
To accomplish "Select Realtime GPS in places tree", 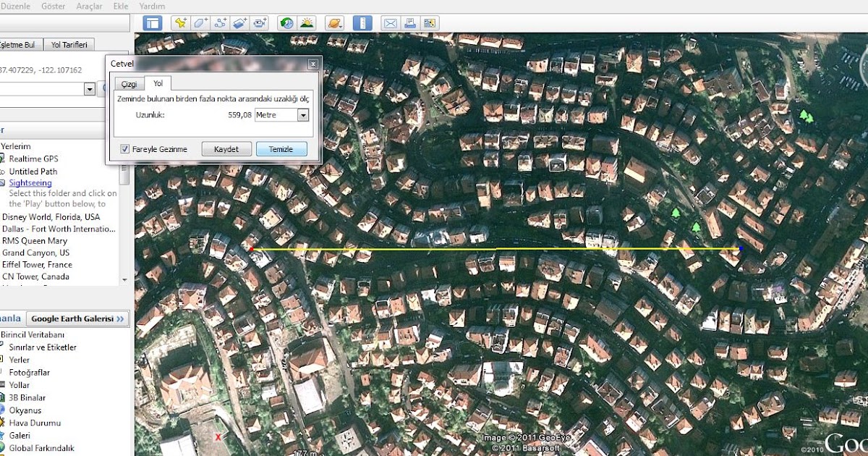I will pos(34,159).
